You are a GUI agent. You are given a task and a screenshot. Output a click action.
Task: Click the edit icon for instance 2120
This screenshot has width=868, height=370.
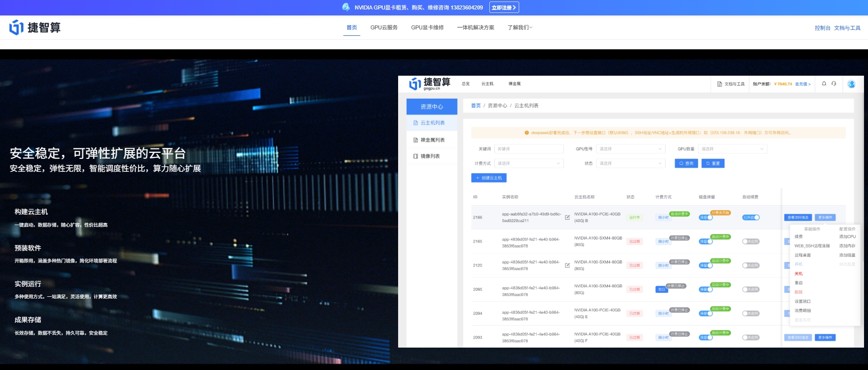567,265
